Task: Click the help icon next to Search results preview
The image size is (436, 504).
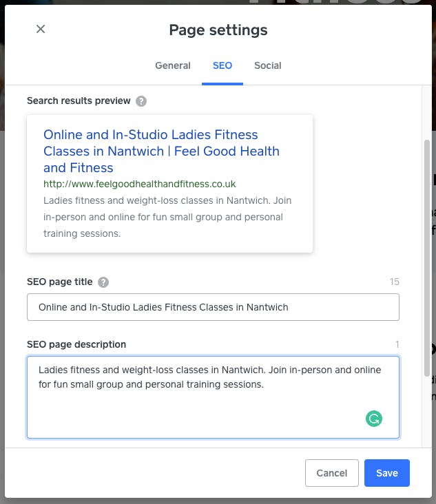Action: tap(141, 101)
